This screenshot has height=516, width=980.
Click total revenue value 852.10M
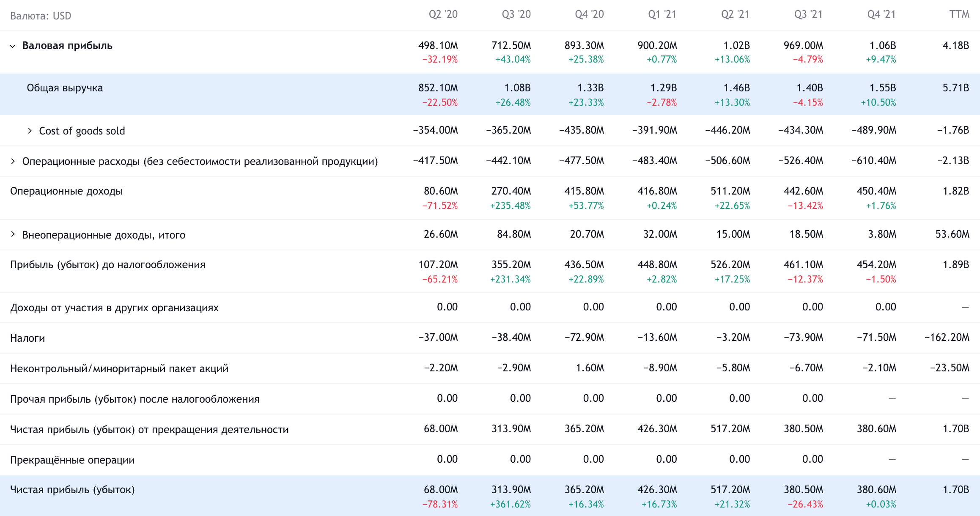[438, 88]
